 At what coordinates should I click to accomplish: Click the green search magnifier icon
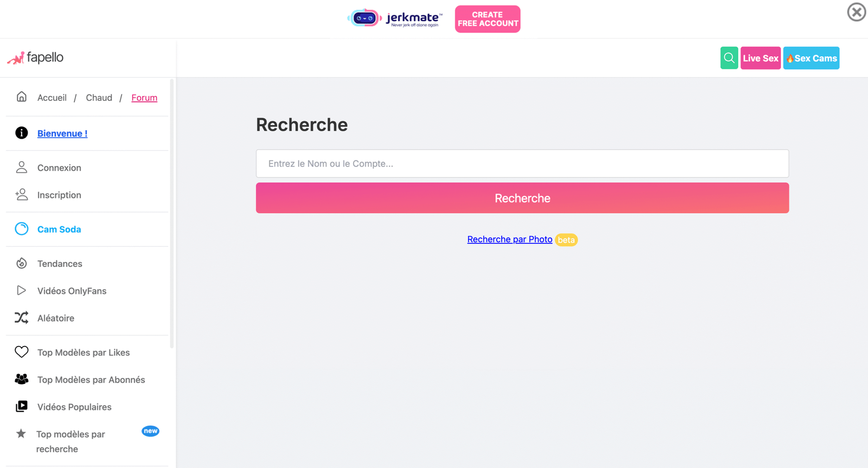point(729,58)
